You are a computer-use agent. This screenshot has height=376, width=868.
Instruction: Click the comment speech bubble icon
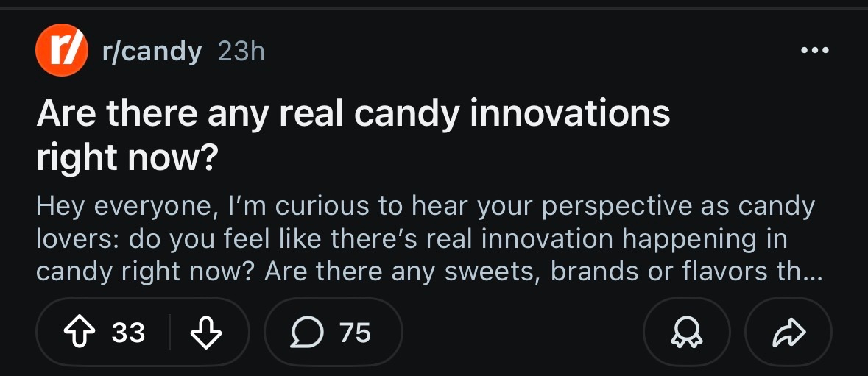[305, 333]
